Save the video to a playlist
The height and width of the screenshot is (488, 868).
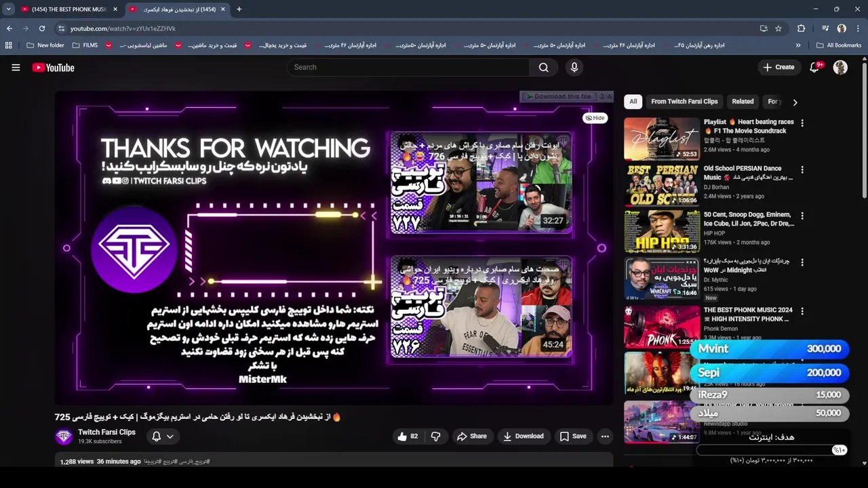pos(572,436)
